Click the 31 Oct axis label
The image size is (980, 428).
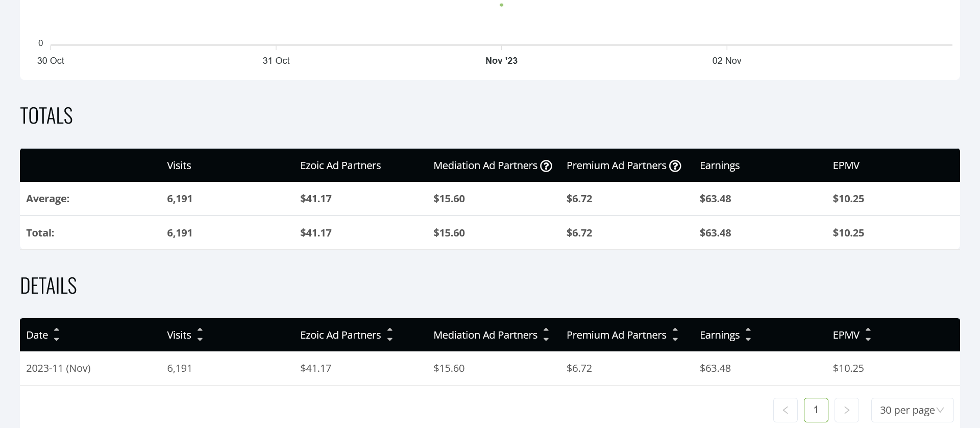(276, 61)
